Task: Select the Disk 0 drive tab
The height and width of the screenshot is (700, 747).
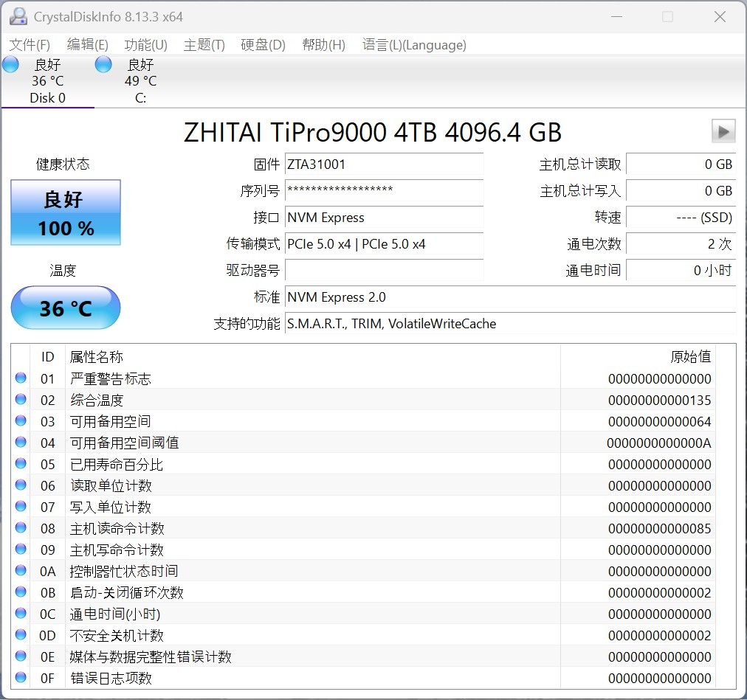Action: (48, 81)
